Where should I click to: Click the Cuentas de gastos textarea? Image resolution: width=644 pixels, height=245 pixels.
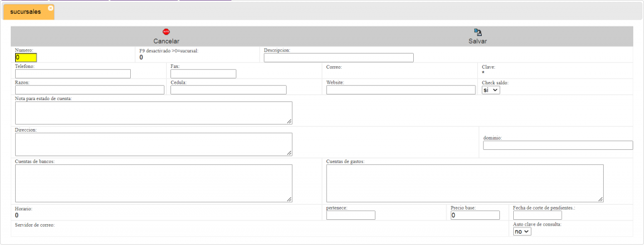pyautogui.click(x=465, y=183)
